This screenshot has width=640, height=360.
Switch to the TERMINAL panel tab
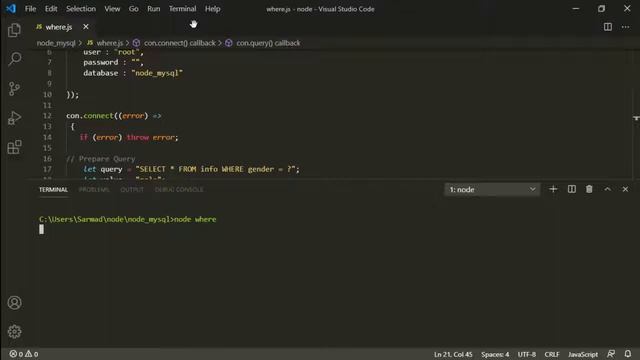[53, 190]
